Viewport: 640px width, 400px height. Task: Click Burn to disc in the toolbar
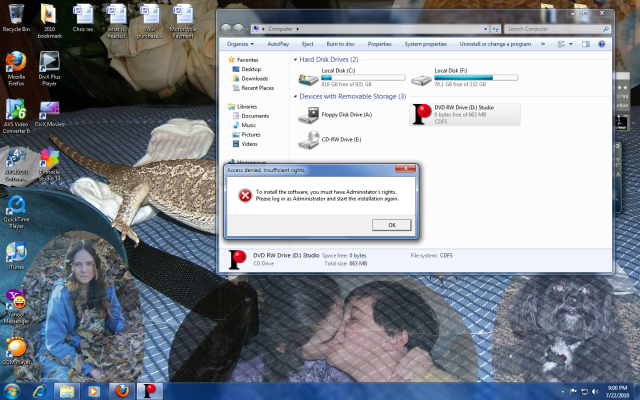[340, 44]
